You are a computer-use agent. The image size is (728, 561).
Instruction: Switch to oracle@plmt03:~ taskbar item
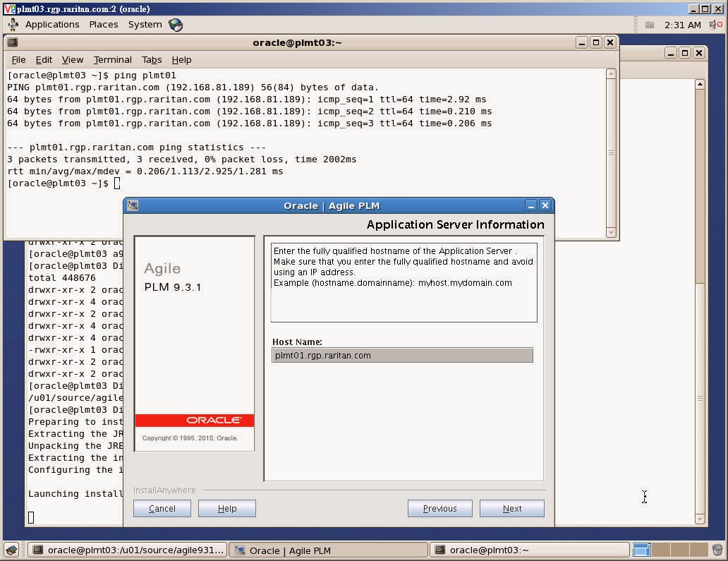[529, 550]
